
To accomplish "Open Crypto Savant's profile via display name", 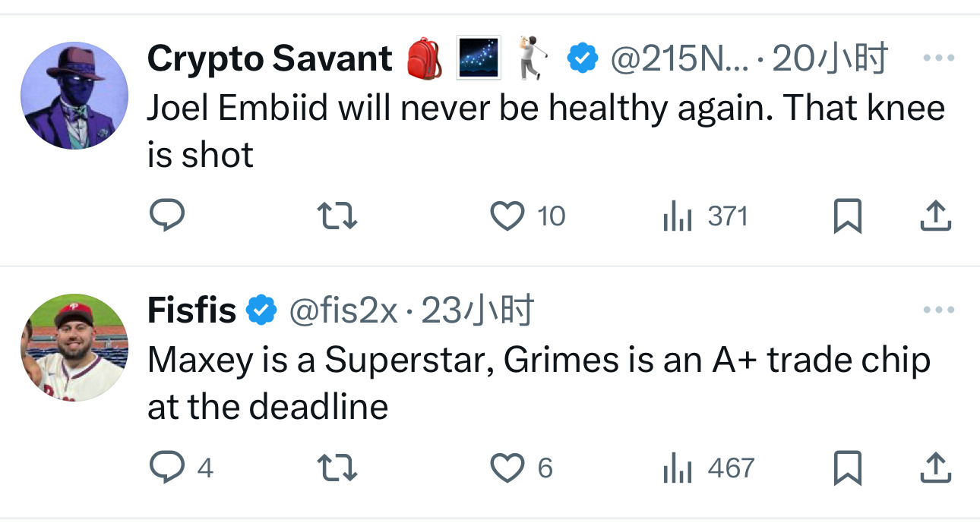I will tap(269, 59).
